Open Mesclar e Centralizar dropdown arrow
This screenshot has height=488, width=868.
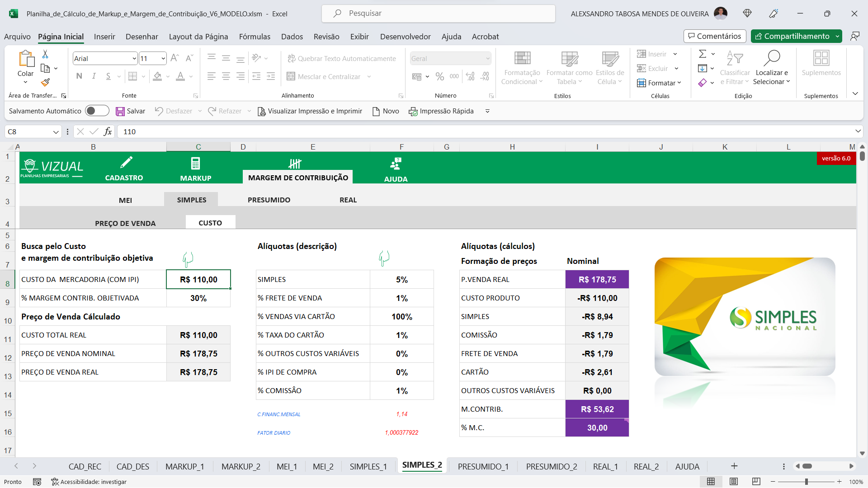tap(369, 77)
